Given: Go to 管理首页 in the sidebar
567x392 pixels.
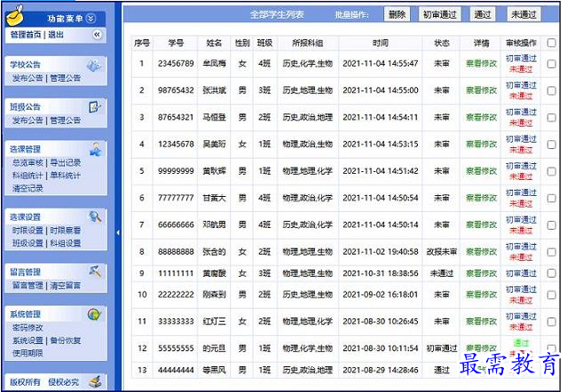Looking at the screenshot, I should [x=27, y=35].
